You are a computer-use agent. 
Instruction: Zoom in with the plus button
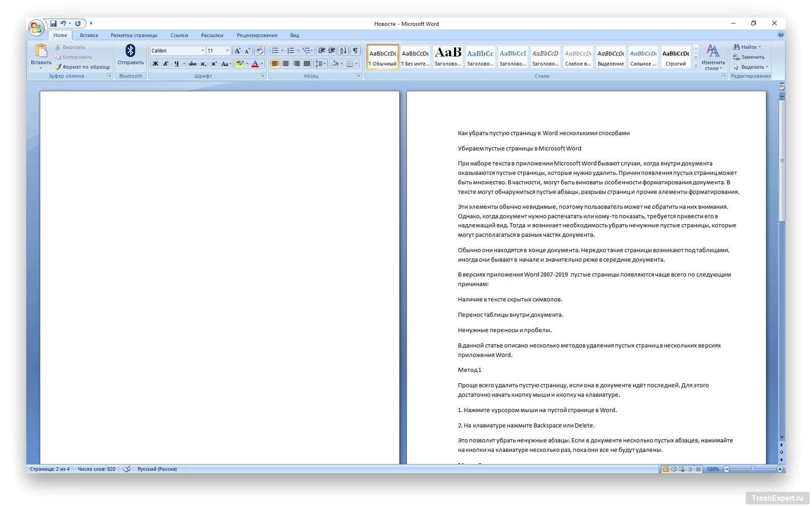point(780,469)
